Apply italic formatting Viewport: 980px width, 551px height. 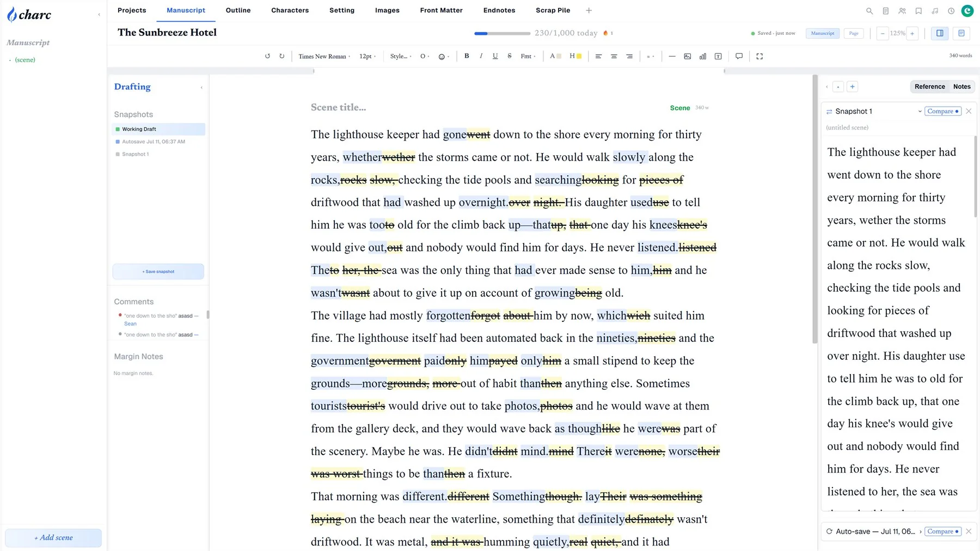[481, 56]
